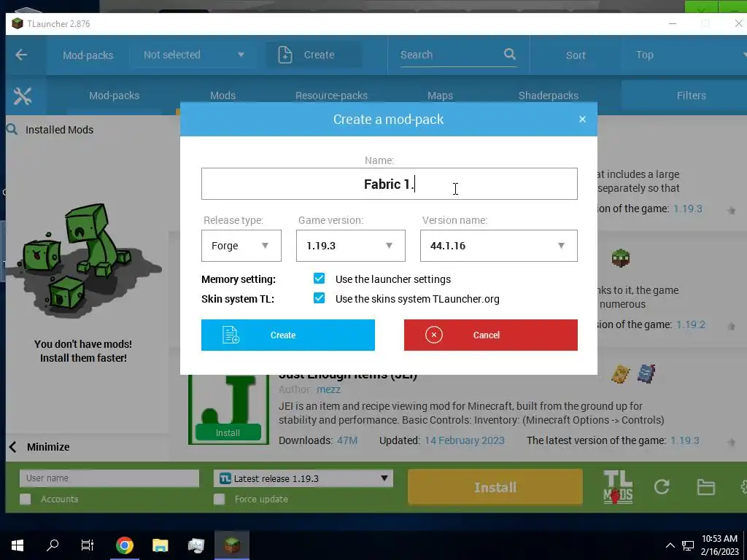Open author mezz link
This screenshot has width=747, height=560.
329,389
